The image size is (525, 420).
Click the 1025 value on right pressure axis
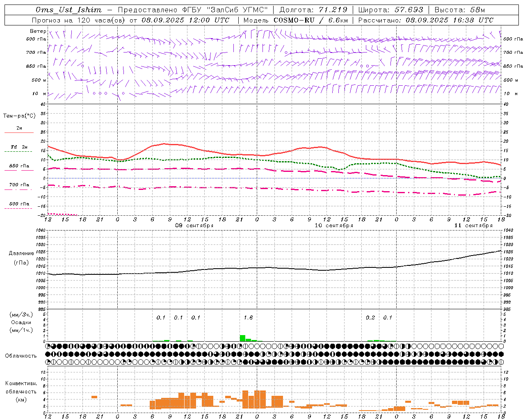pyautogui.click(x=508, y=252)
